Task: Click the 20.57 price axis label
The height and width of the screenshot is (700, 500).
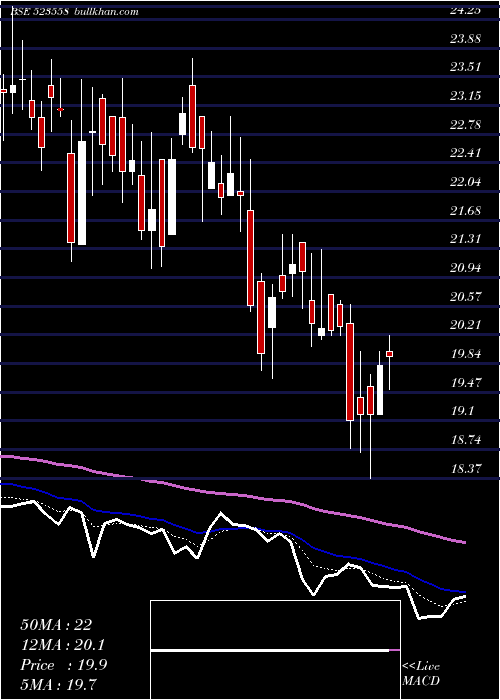Action: pos(466,296)
